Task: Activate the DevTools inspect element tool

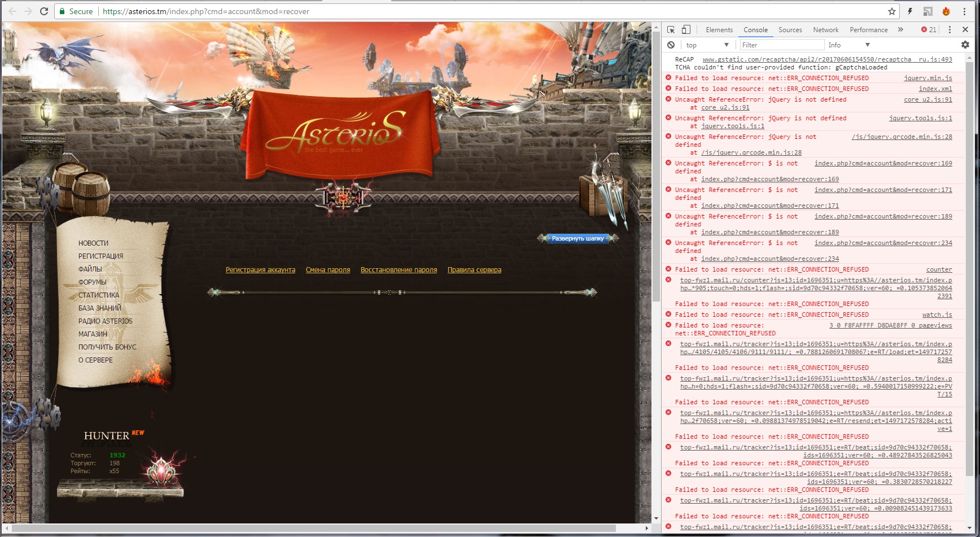Action: (671, 29)
